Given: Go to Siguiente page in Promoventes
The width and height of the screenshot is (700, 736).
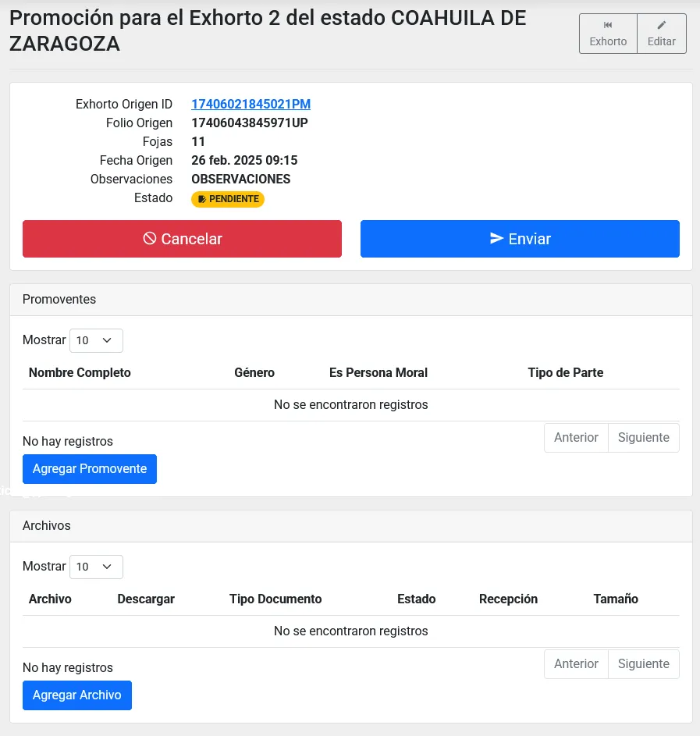Looking at the screenshot, I should click(643, 438).
